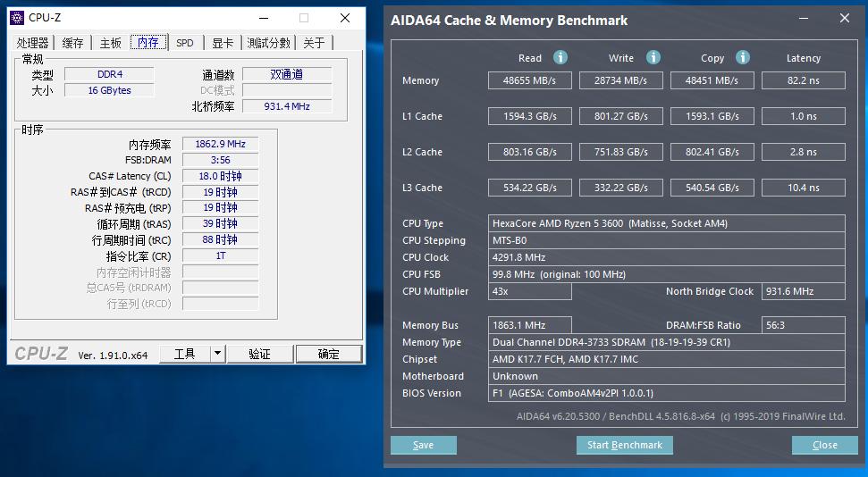Click the command rate 1T value
The width and height of the screenshot is (868, 477).
220,255
